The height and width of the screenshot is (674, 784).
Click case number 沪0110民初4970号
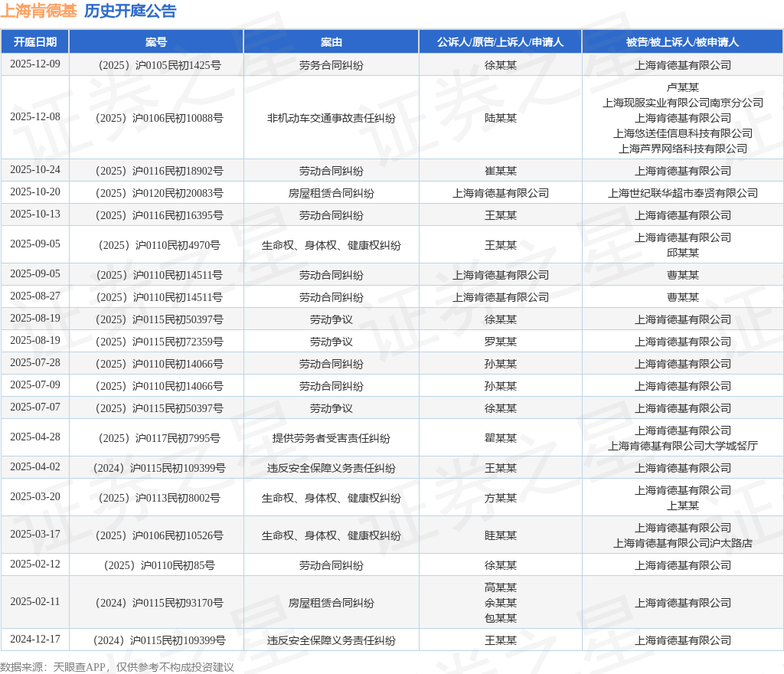(x=159, y=245)
